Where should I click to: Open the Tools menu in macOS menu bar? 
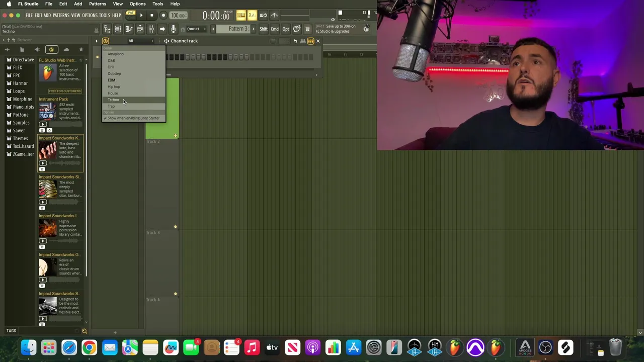158,4
